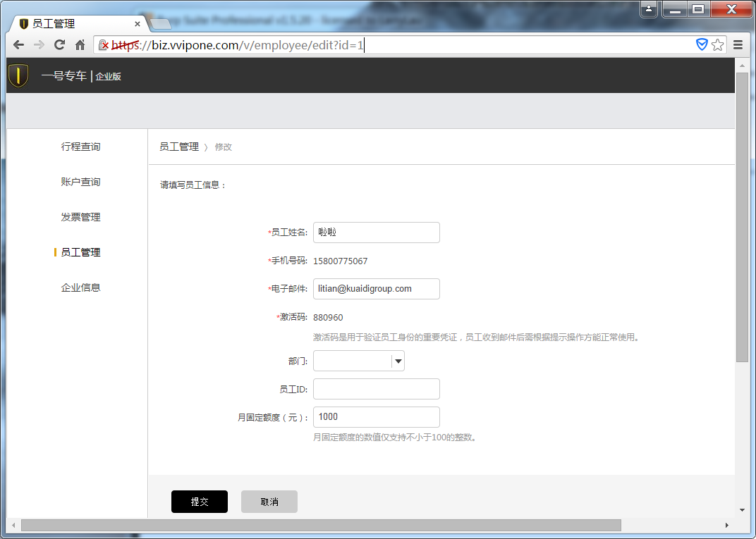Open 发票管理 in the sidebar

click(x=80, y=217)
